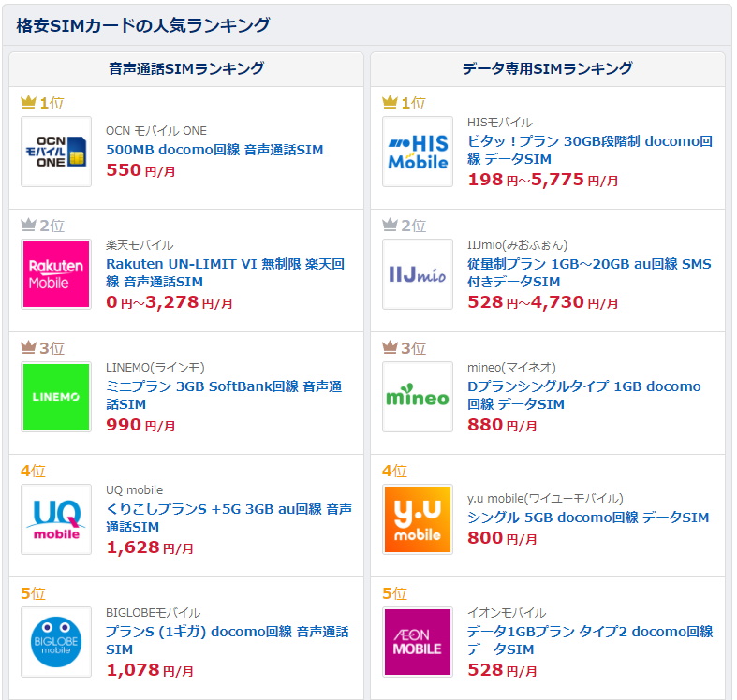Click the LINEMO(ラインモ) provider name
737x700 pixels.
(x=155, y=368)
